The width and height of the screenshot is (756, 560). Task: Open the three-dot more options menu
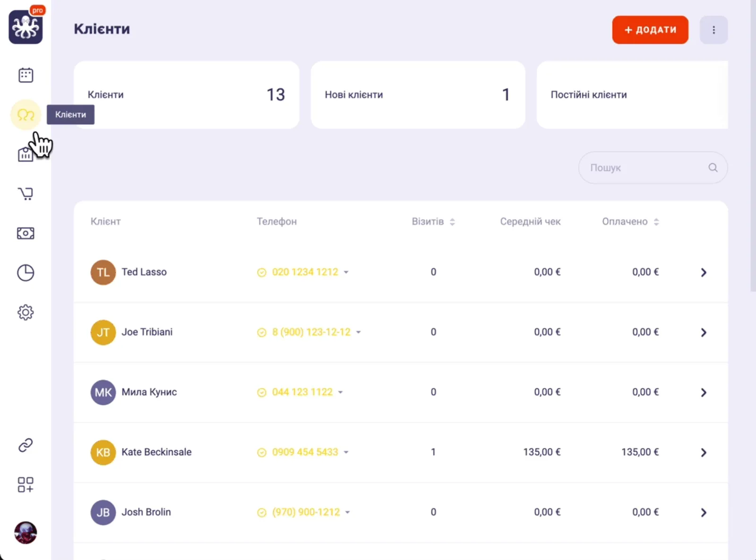coord(713,30)
